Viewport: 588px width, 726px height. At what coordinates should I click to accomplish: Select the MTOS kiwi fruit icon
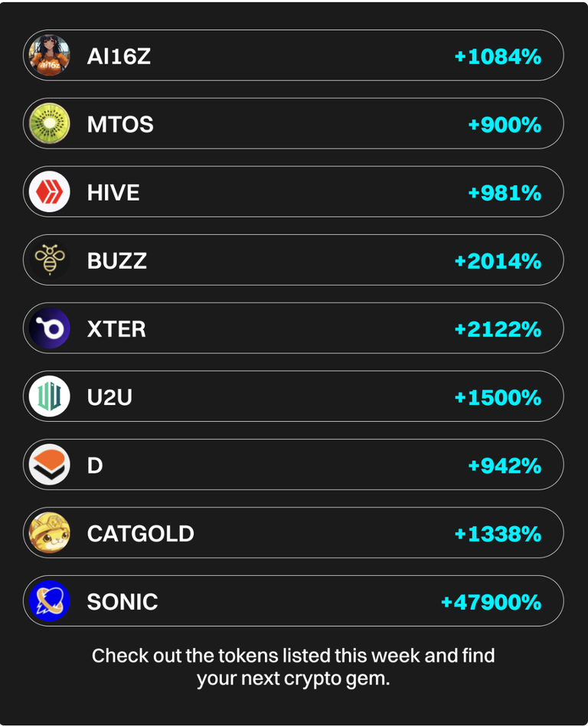tap(50, 123)
